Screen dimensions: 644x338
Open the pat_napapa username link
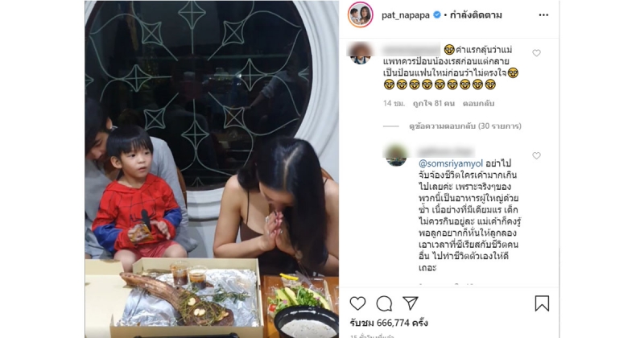(406, 15)
